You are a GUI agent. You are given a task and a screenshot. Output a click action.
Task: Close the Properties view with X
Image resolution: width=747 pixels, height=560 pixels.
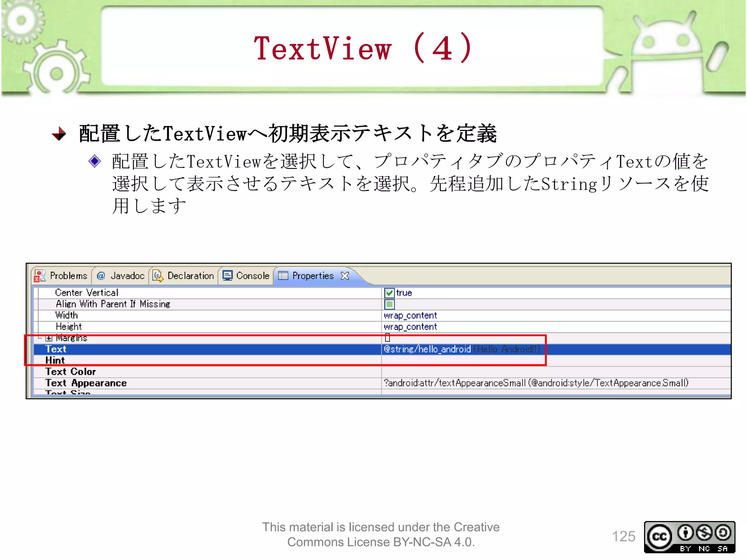pyautogui.click(x=345, y=276)
